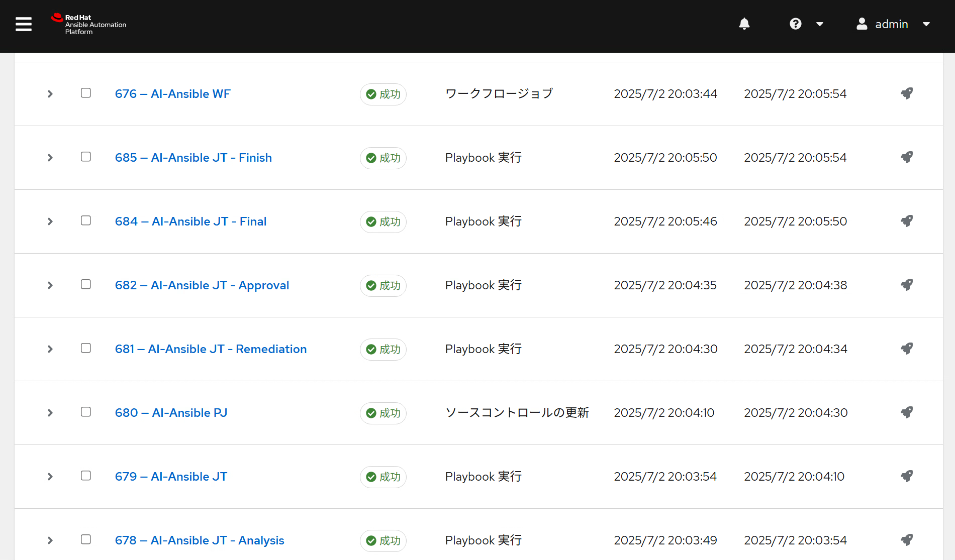The width and height of the screenshot is (955, 560).
Task: Select checkbox for job 678 Analysis
Action: point(86,539)
